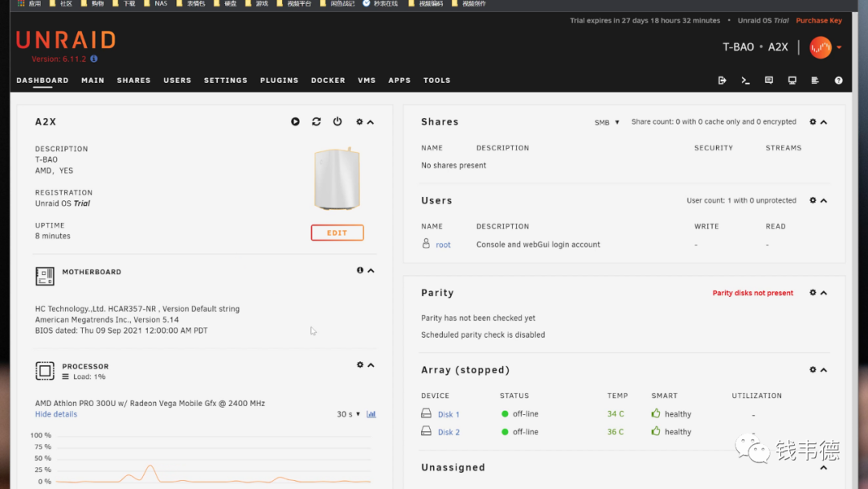Open Disk 2 link
868x489 pixels.
(448, 432)
